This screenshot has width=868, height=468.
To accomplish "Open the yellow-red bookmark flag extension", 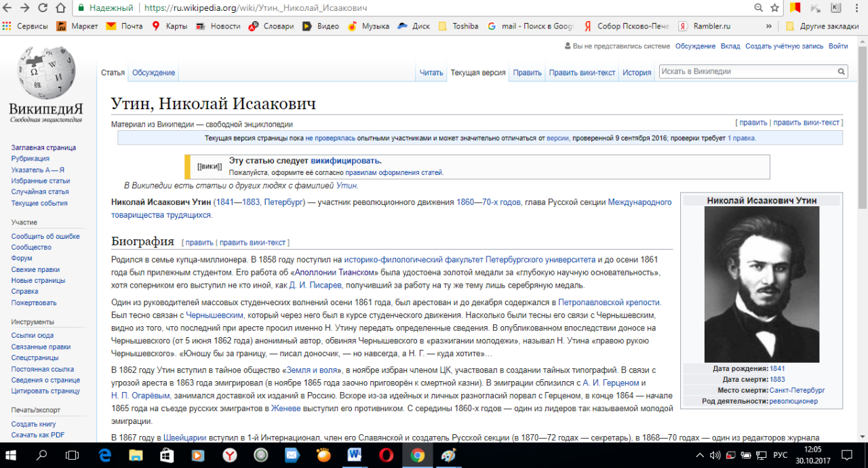I will 795,8.
